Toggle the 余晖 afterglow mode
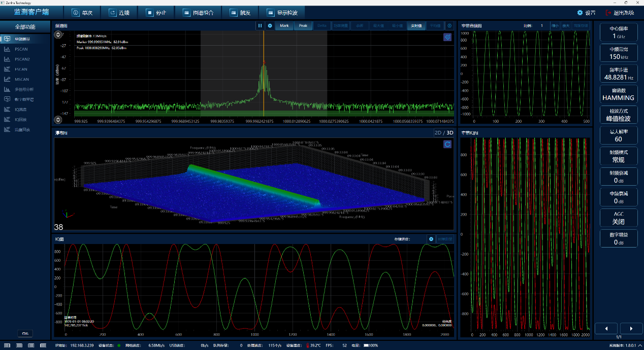The width and height of the screenshot is (644, 350). point(360,25)
